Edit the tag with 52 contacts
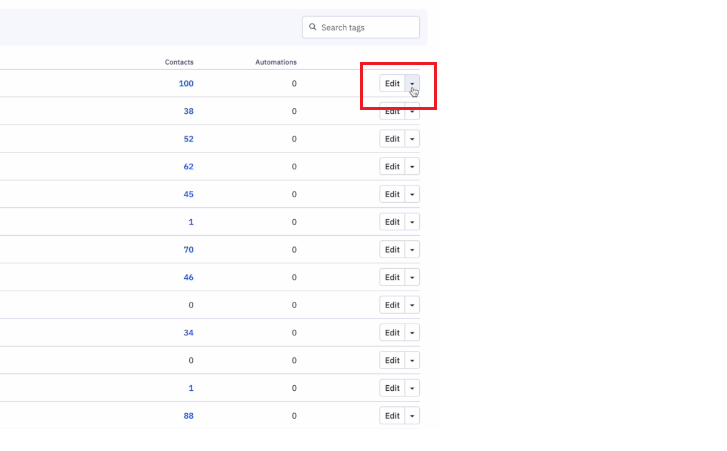This screenshot has height=451, width=727. (392, 139)
